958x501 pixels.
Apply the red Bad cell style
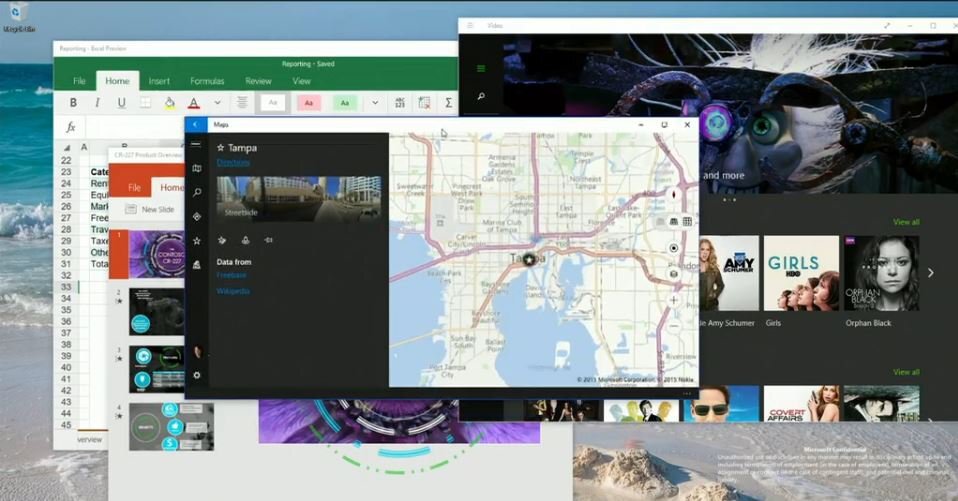309,103
